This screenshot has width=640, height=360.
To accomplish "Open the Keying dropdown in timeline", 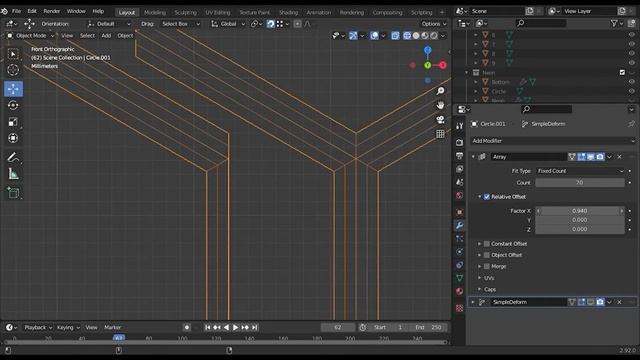I will 68,327.
